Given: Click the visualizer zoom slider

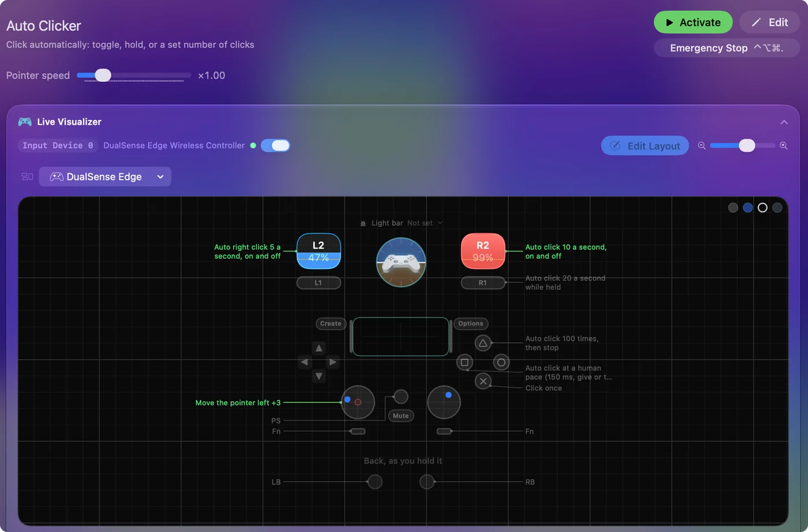Looking at the screenshot, I should pyautogui.click(x=743, y=145).
